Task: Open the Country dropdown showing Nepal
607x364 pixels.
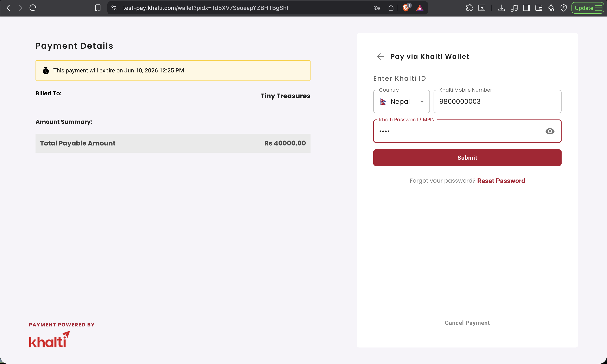Action: coord(401,101)
